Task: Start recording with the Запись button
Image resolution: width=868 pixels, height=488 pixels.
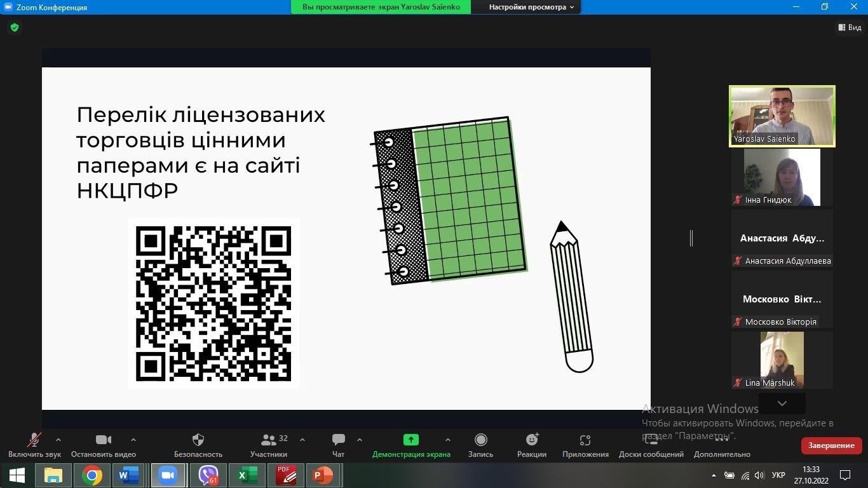Action: pos(480,440)
